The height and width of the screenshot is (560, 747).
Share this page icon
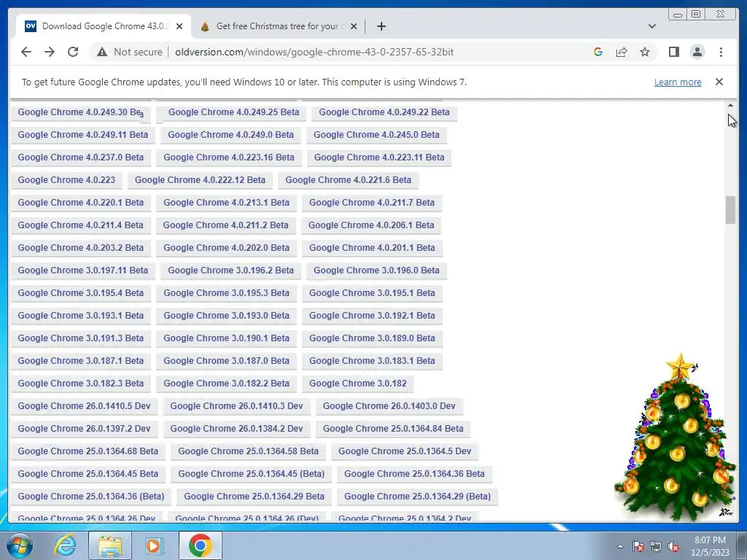click(x=622, y=52)
